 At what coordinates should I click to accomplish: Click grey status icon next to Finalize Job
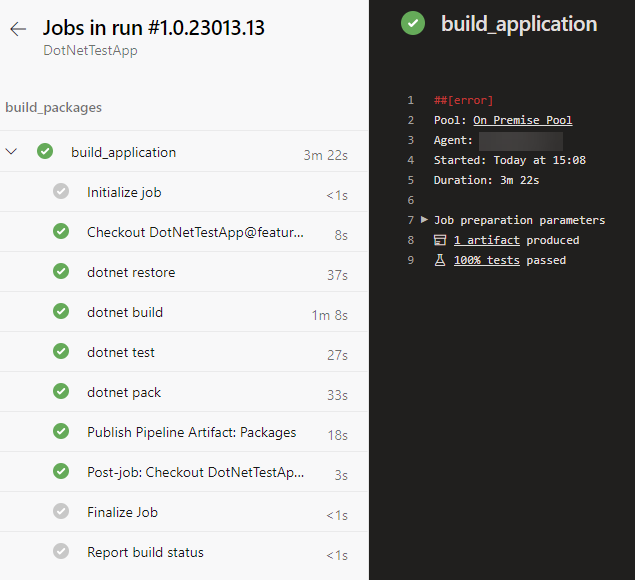tap(61, 512)
